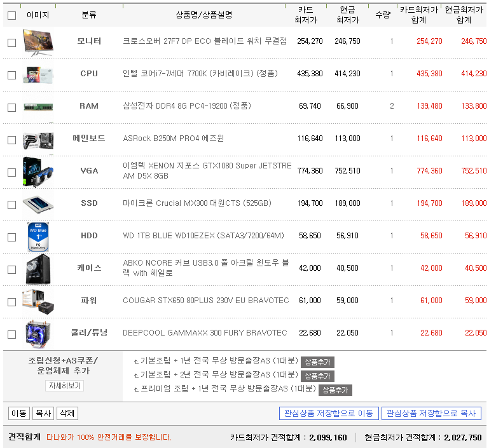This screenshot has width=503, height=448.
Task: Check the 케이스 row checkbox
Action: pyautogui.click(x=12, y=269)
